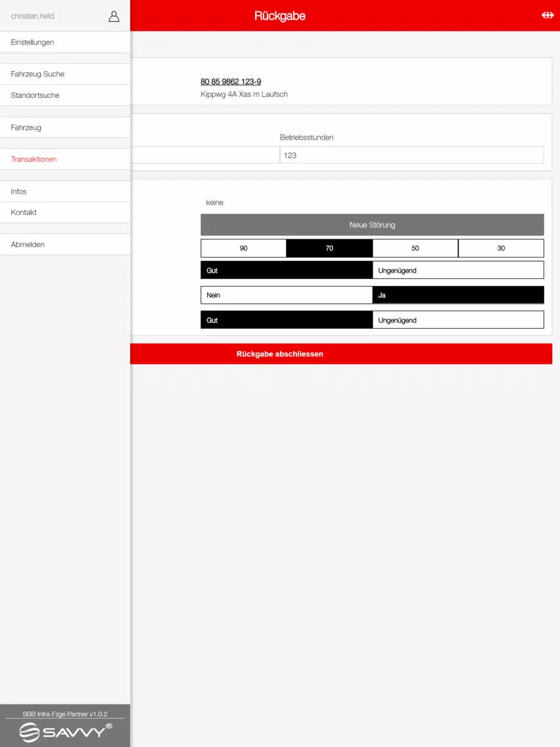This screenshot has width=560, height=747.
Task: Select the Fahrzeug menu entry
Action: pos(65,128)
